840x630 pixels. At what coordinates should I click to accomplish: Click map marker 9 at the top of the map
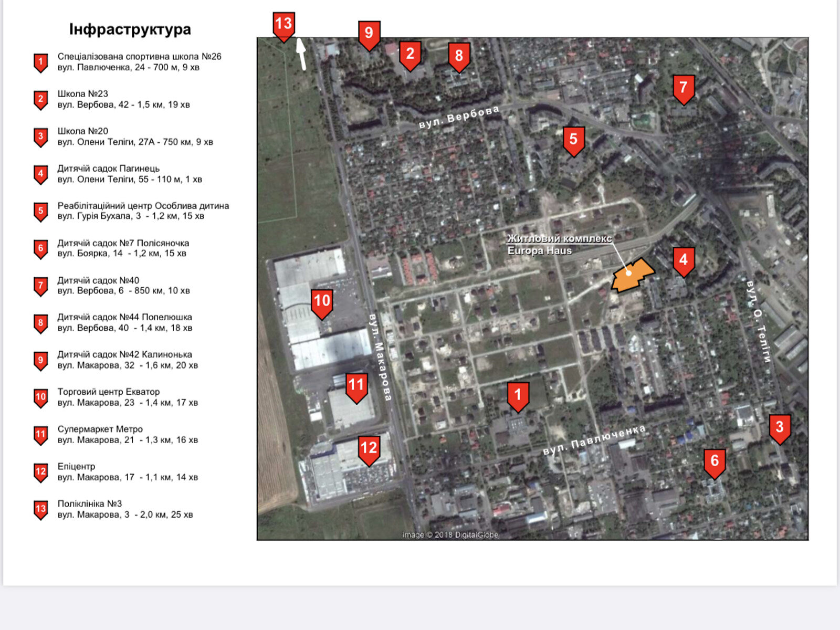point(369,36)
